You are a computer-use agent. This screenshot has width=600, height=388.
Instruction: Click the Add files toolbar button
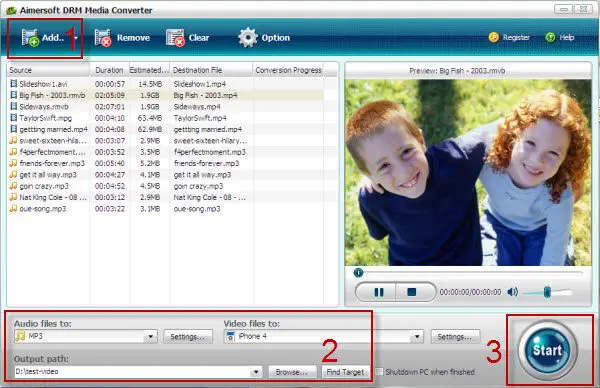42,37
